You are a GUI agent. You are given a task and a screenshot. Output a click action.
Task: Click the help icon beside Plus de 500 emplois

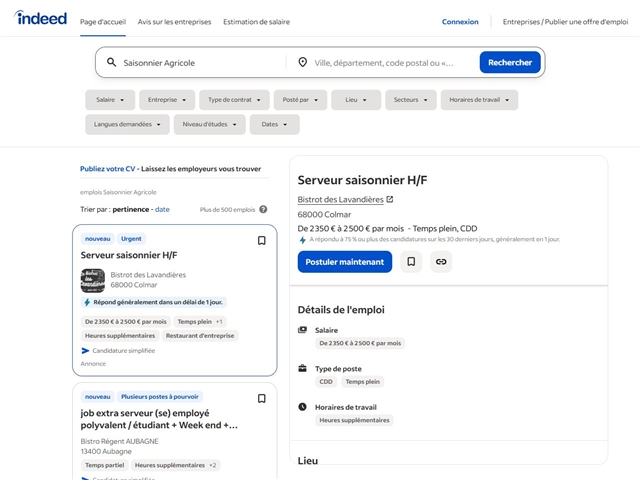coord(264,210)
